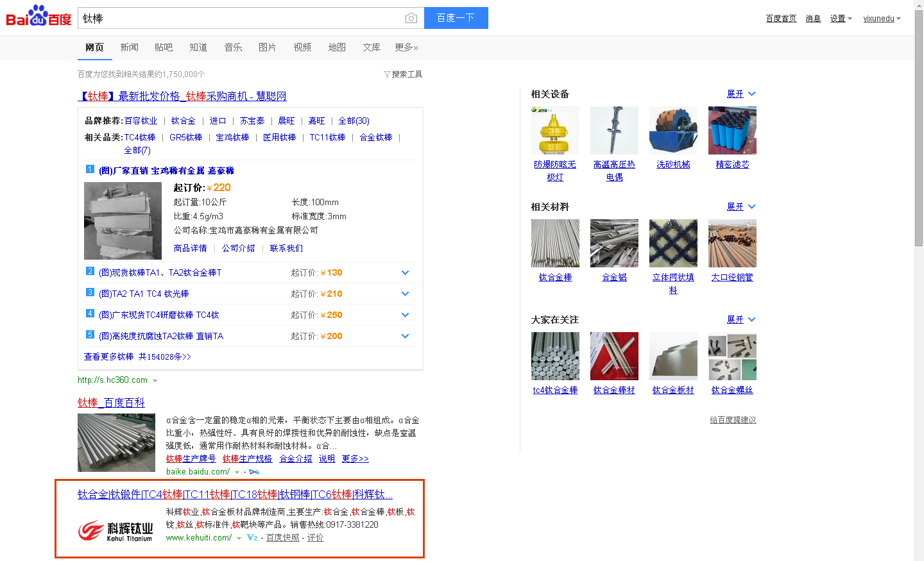924x561 pixels.
Task: Select brand 百容钛业
Action: click(141, 121)
